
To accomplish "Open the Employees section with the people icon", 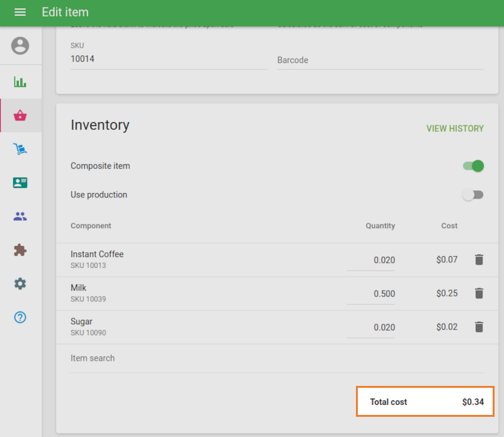I will tap(20, 216).
